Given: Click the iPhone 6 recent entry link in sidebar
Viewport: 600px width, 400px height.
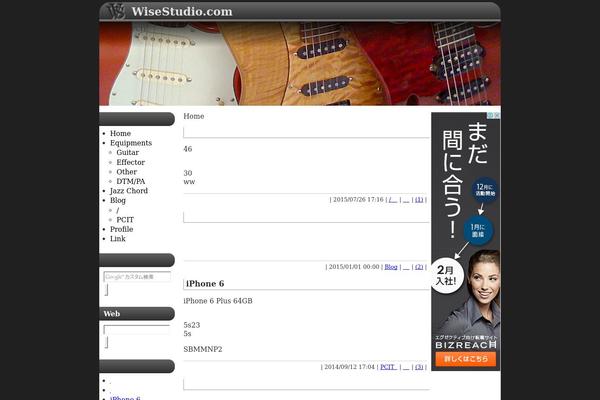Looking at the screenshot, I should point(126,398).
